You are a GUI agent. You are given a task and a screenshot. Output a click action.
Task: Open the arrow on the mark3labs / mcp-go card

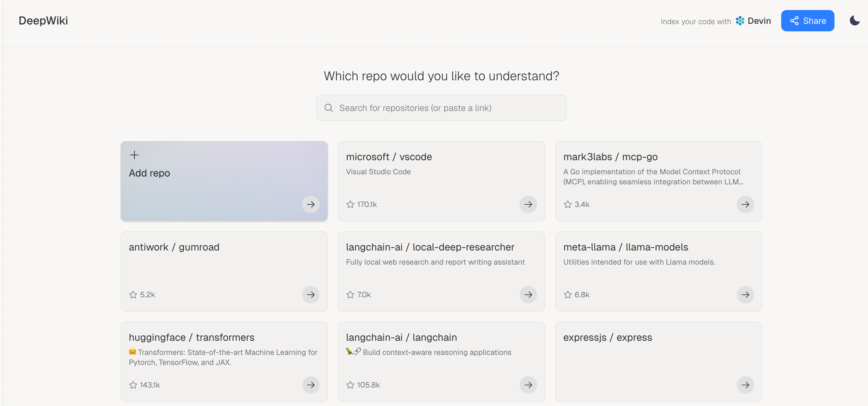click(x=745, y=204)
